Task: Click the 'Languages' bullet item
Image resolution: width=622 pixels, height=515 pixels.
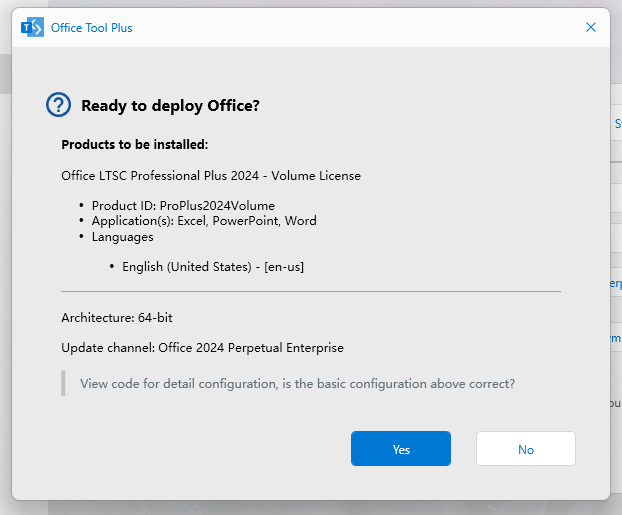Action: coord(123,237)
